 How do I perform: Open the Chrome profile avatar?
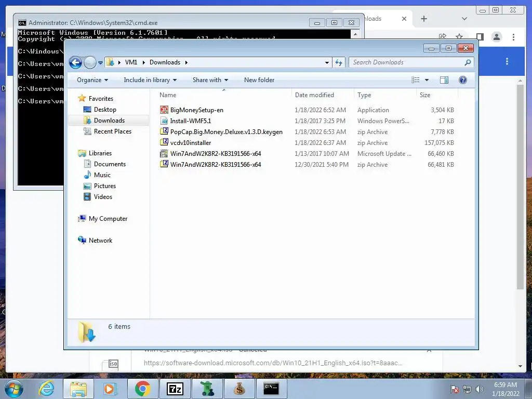tap(497, 37)
